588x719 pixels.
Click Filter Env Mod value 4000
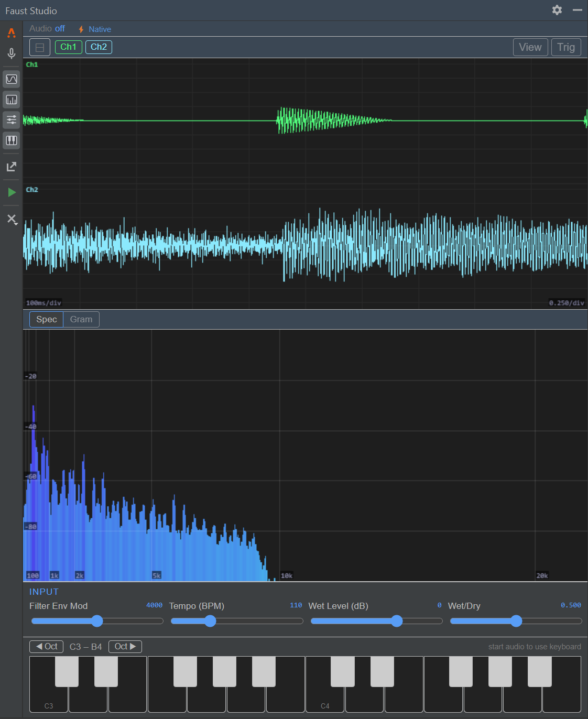(x=154, y=605)
